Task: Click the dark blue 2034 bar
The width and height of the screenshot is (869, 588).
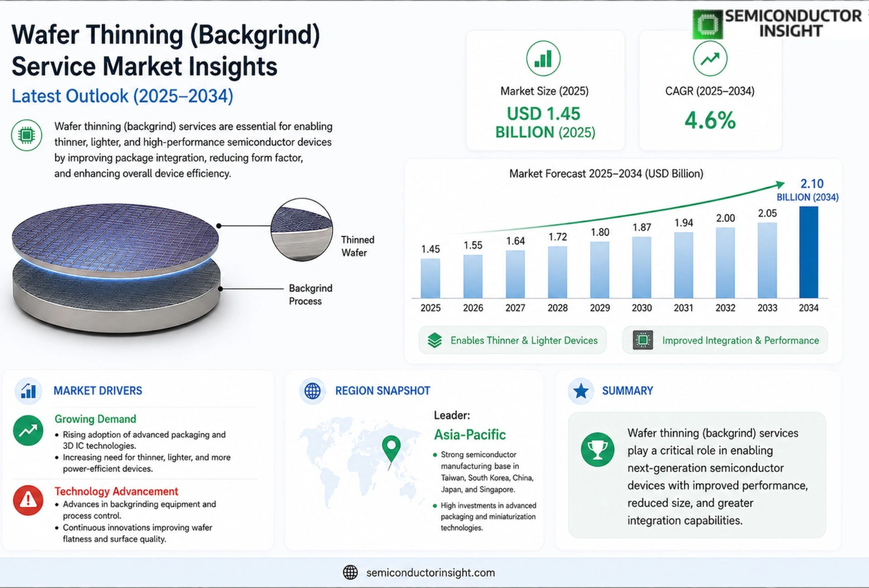Action: (808, 252)
